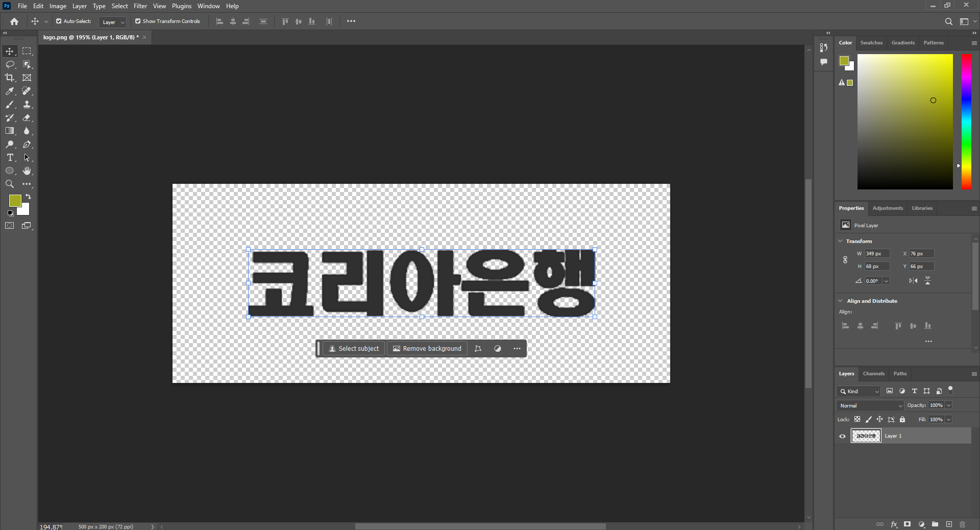
Task: Select the Ellipse shape tool
Action: pyautogui.click(x=10, y=171)
